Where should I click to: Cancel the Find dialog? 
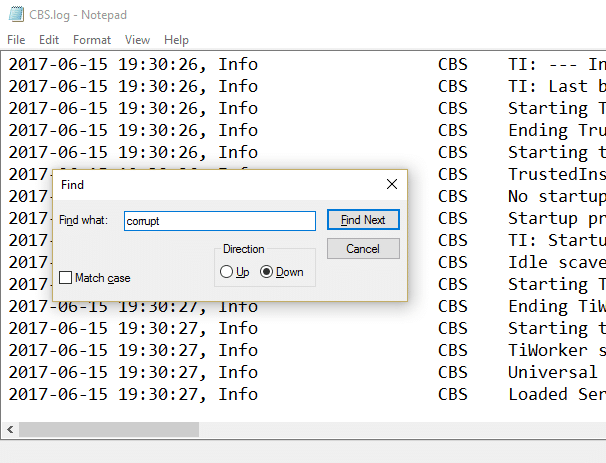(x=363, y=249)
